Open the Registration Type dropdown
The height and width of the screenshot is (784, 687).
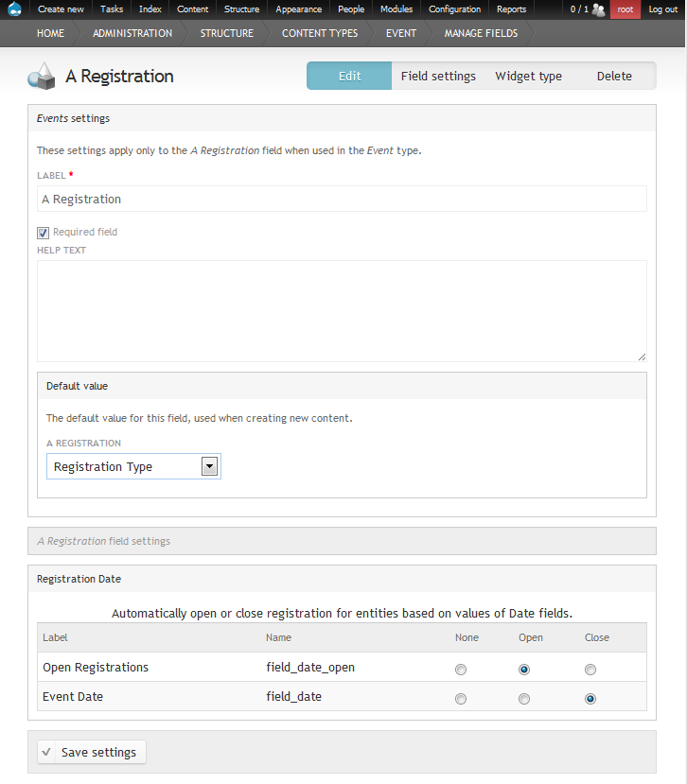point(133,466)
